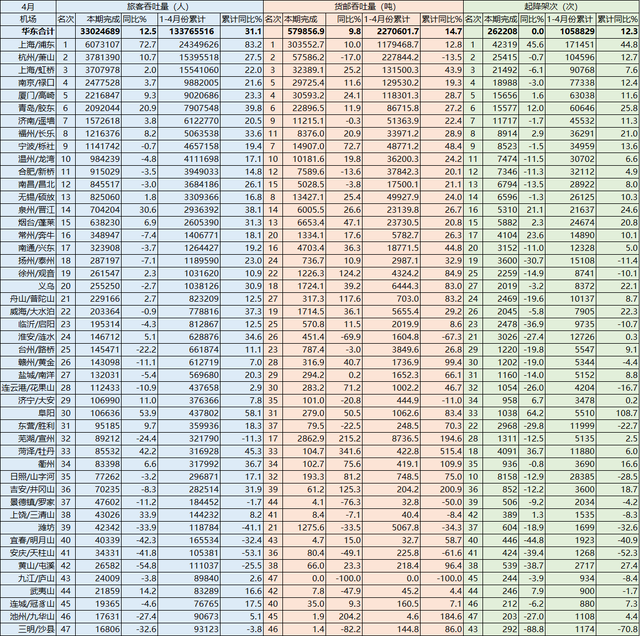
Task: Click total flight movements value 262208
Action: coord(502,31)
